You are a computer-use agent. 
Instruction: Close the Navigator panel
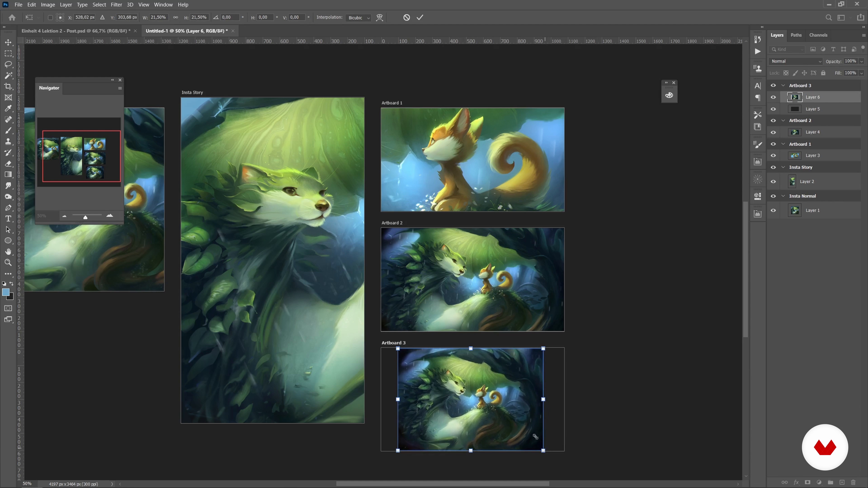[x=120, y=80]
